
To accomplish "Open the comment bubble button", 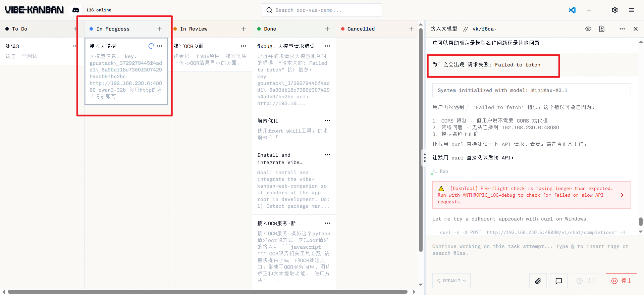I will click(559, 281).
